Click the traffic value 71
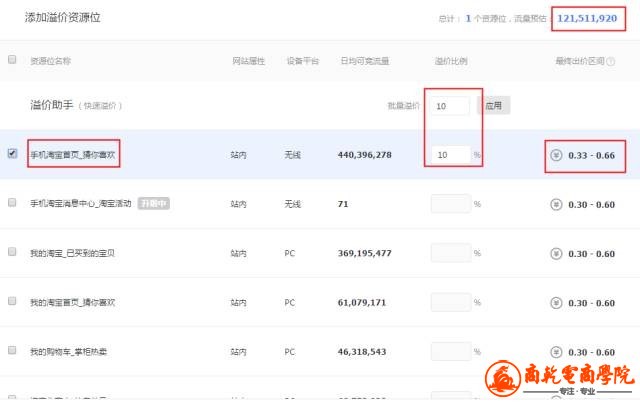The width and height of the screenshot is (640, 404). click(343, 204)
